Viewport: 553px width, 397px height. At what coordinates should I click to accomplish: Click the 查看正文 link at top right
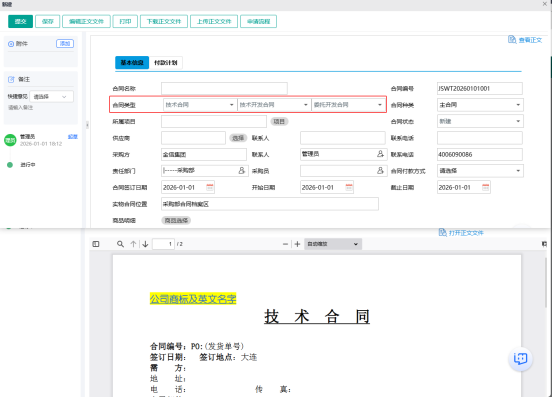pyautogui.click(x=530, y=40)
